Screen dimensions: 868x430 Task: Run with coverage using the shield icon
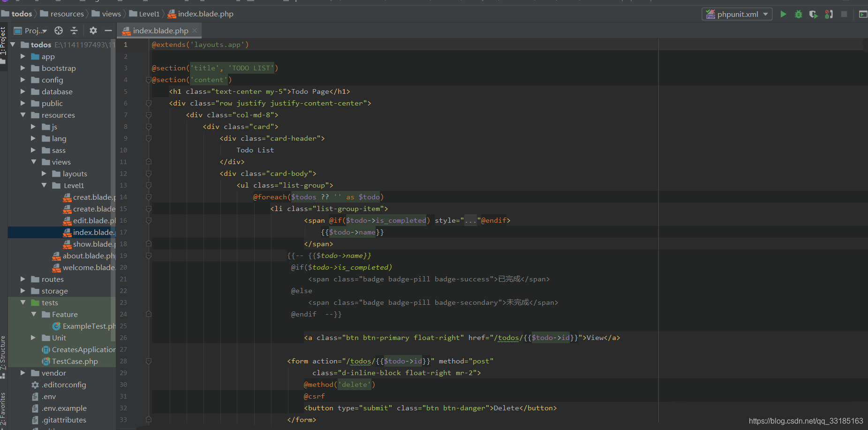pyautogui.click(x=814, y=14)
